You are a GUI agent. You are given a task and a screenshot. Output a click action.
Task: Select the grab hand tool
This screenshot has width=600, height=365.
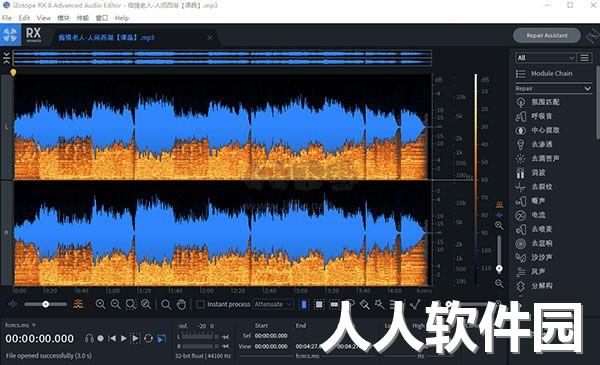click(x=181, y=305)
